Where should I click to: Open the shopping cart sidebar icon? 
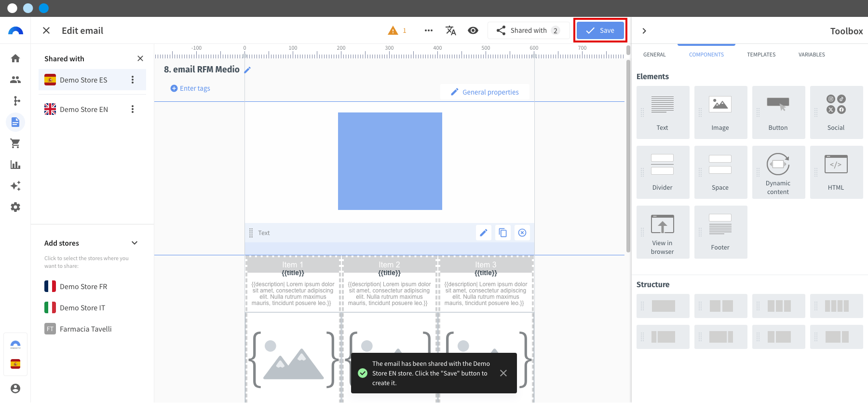click(15, 143)
